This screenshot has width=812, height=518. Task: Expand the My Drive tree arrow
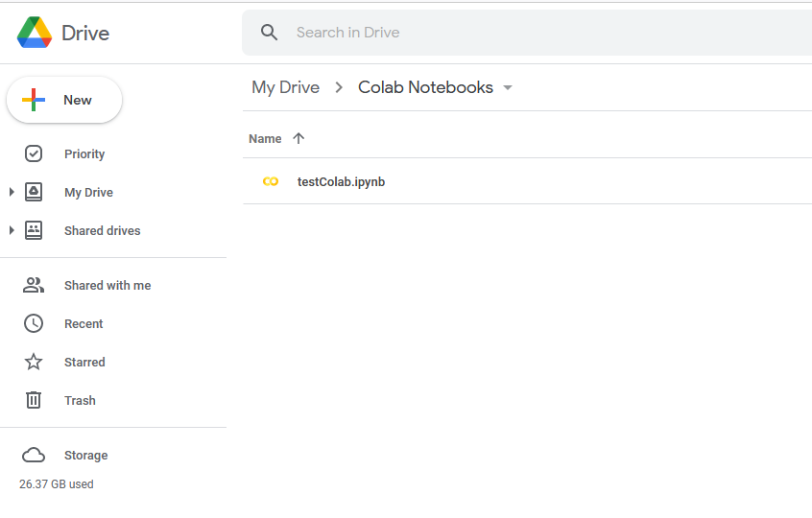coord(12,192)
